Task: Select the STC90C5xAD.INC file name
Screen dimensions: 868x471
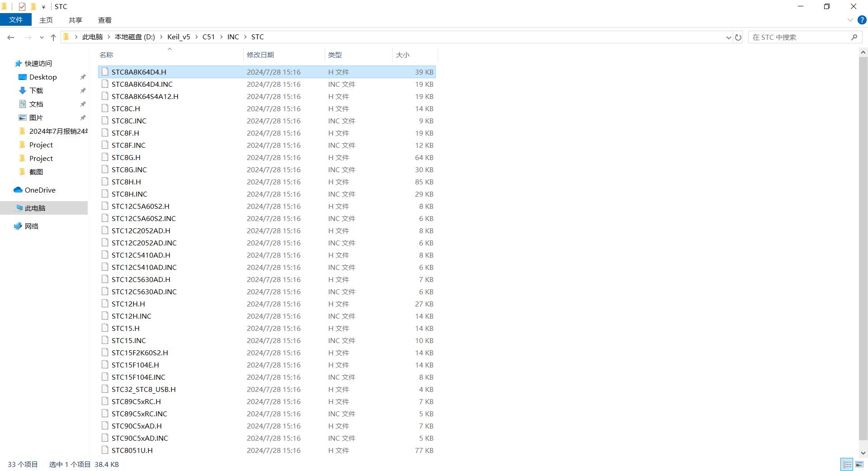Action: [140, 438]
